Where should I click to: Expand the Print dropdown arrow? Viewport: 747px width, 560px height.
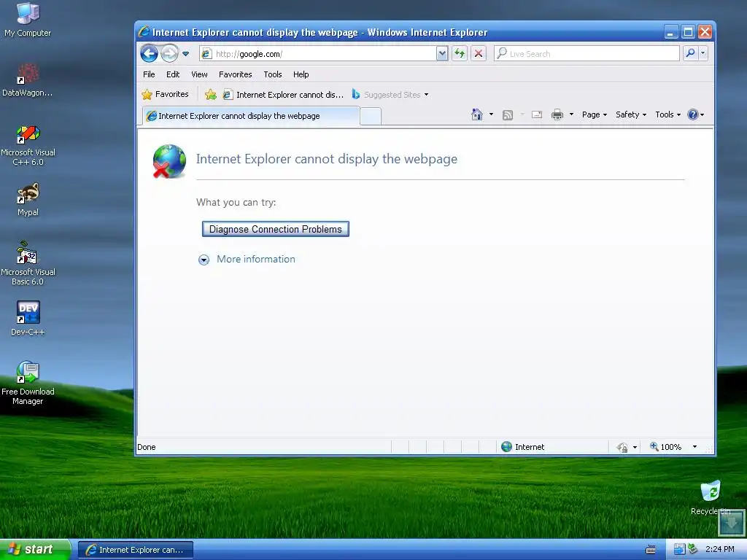tap(571, 114)
